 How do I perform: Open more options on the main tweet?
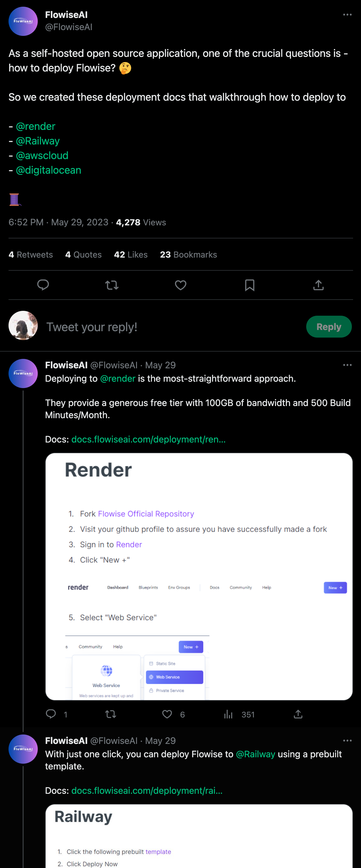[347, 15]
